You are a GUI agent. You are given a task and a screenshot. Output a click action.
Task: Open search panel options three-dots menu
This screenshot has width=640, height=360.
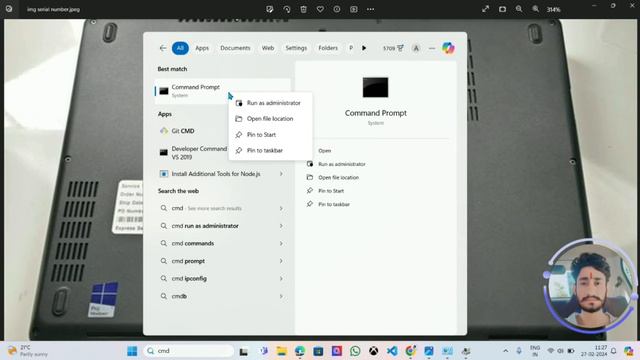432,49
